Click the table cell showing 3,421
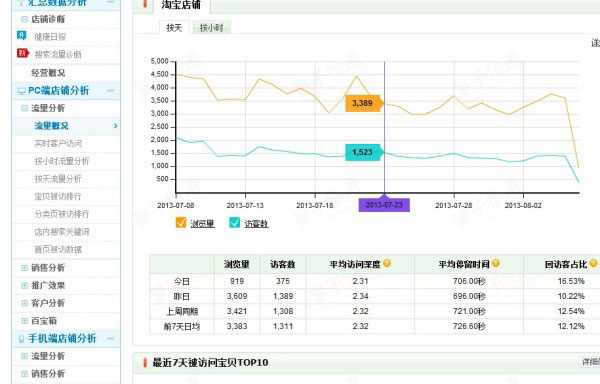Image resolution: width=600 pixels, height=384 pixels. click(x=237, y=311)
